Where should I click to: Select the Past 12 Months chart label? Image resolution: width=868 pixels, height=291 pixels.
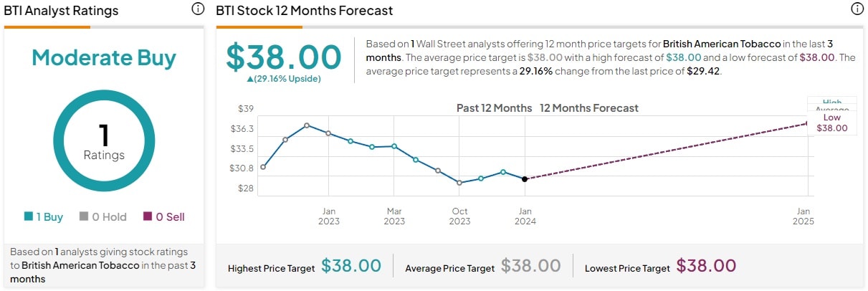494,108
